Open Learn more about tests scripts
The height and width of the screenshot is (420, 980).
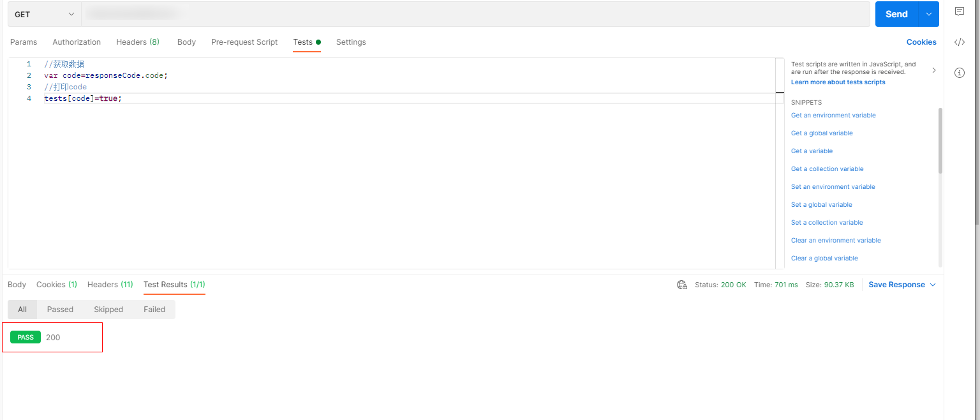coord(838,82)
